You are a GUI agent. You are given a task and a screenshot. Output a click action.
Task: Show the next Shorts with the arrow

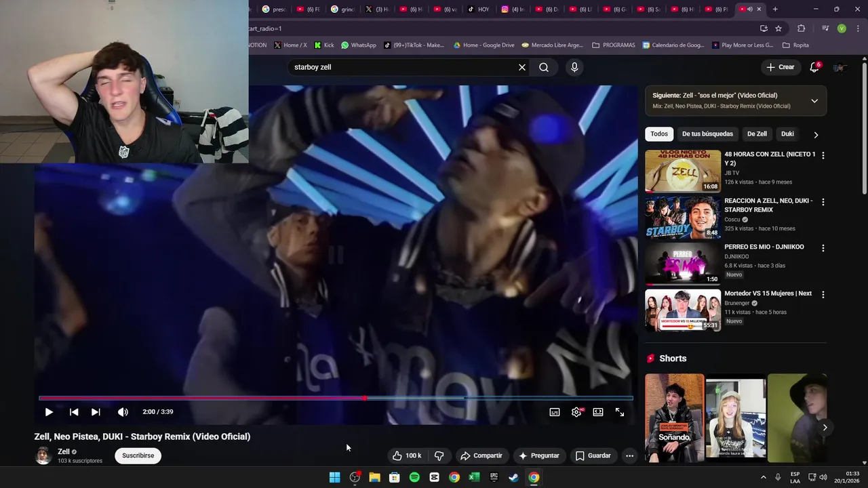point(825,428)
